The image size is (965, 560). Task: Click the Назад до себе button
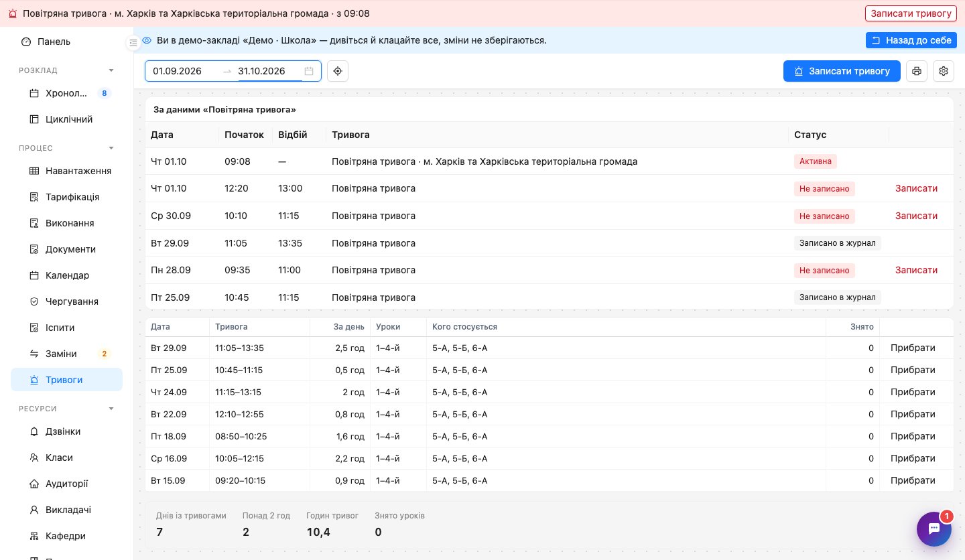[911, 40]
